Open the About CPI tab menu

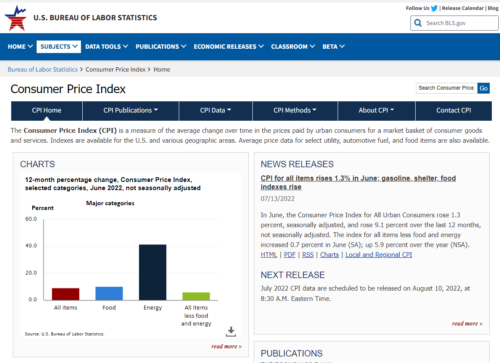click(376, 110)
